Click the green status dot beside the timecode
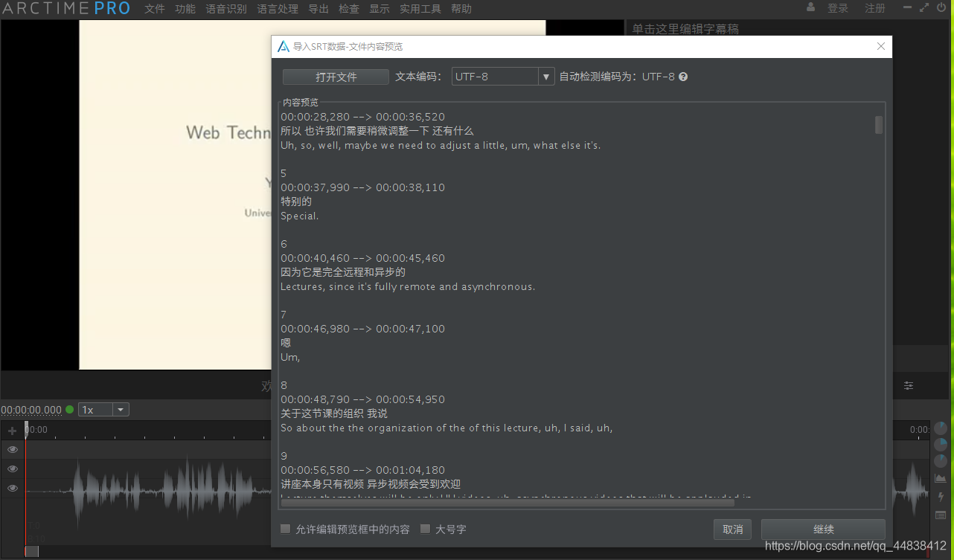The width and height of the screenshot is (954, 560). (x=70, y=409)
